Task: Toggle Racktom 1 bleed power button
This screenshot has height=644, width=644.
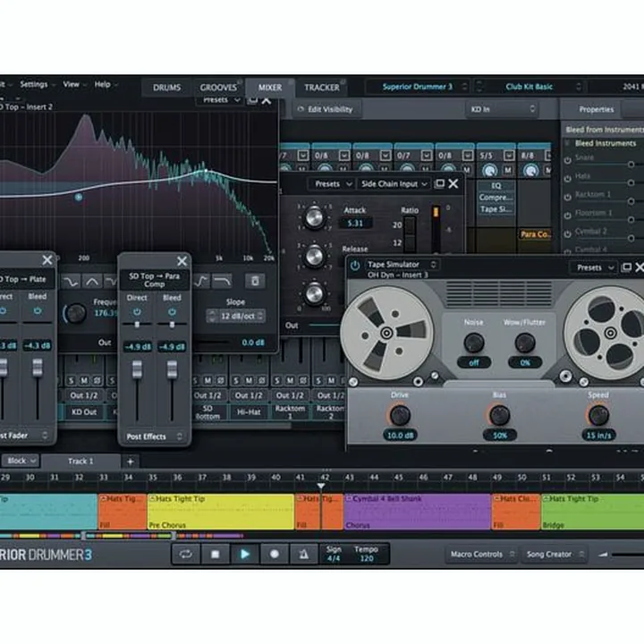Action: click(x=568, y=197)
